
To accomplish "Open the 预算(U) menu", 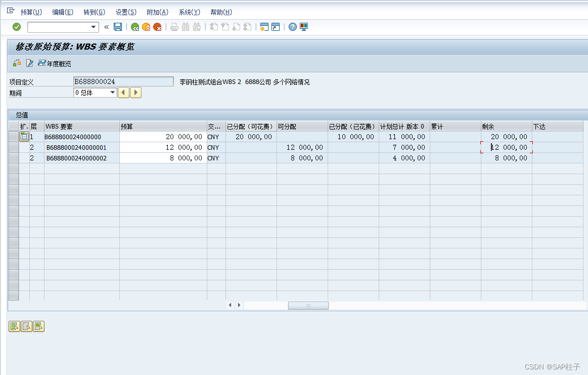I will [31, 12].
